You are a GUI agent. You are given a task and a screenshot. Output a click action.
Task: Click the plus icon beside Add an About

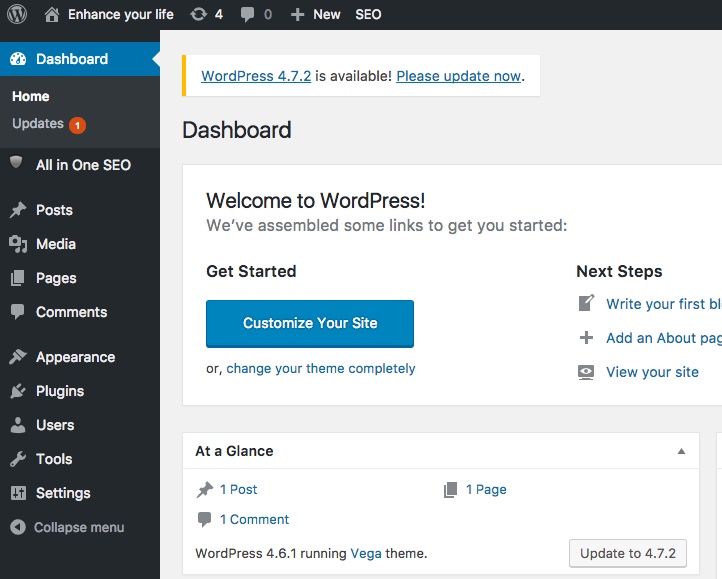586,338
